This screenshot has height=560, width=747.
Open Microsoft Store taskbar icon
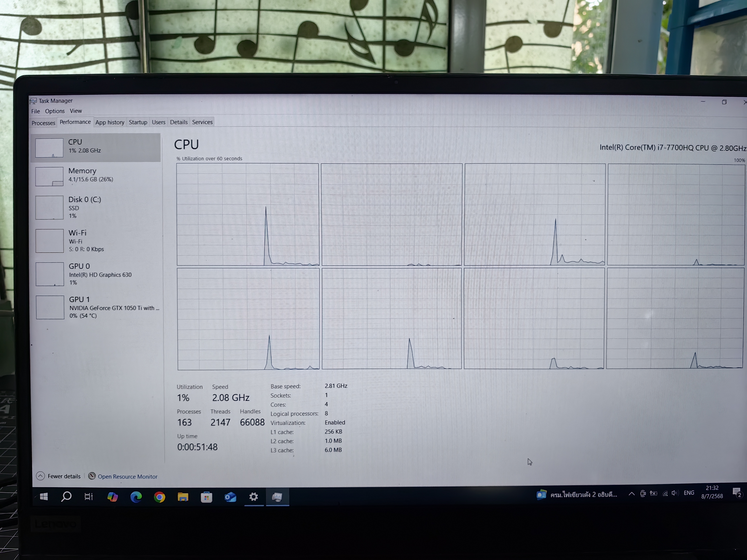pyautogui.click(x=206, y=497)
